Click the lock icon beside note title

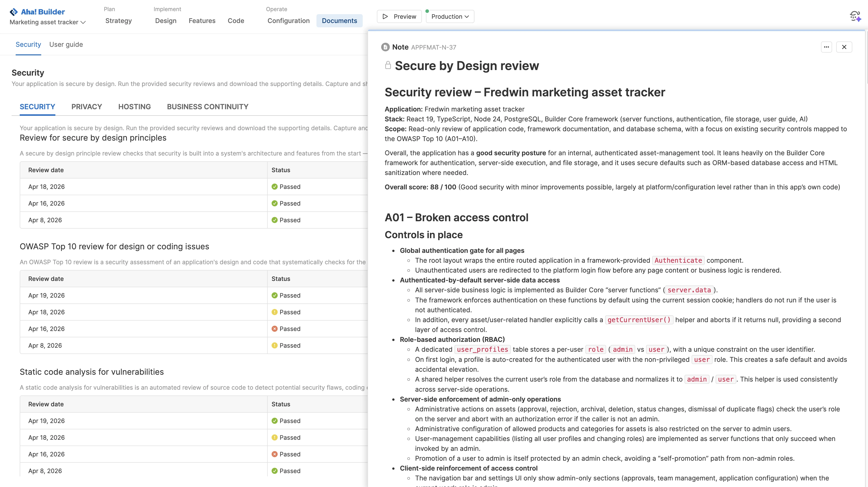[388, 65]
